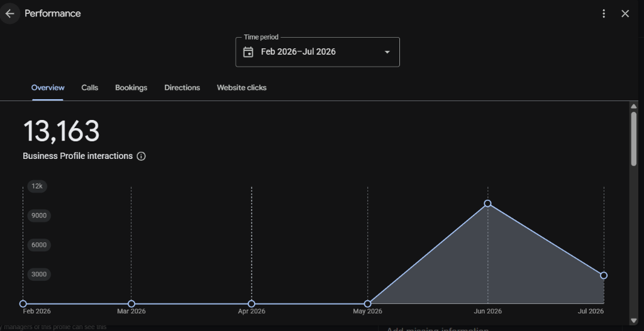Select the Apr 2026 data point on chart

(x=252, y=304)
